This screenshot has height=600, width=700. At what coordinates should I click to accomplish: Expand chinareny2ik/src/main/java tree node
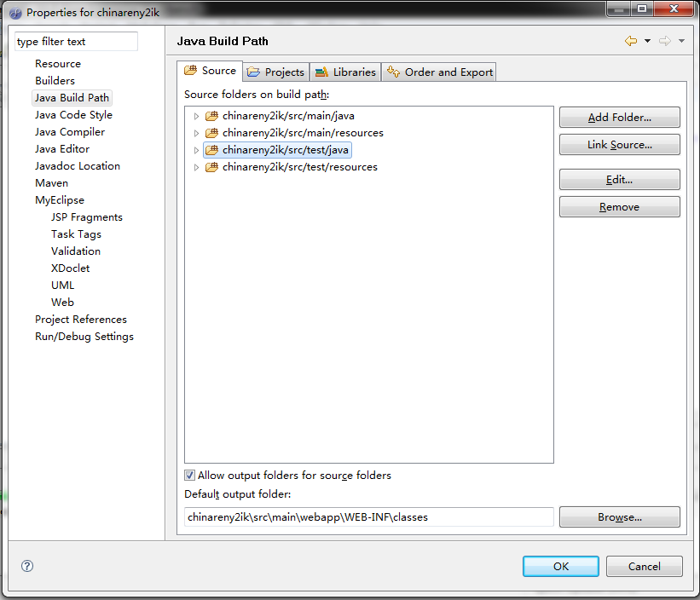pos(196,116)
